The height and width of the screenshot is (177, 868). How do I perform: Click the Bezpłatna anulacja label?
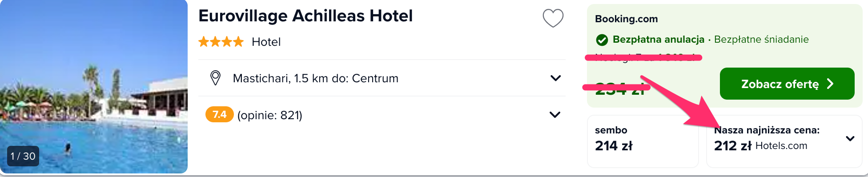659,40
